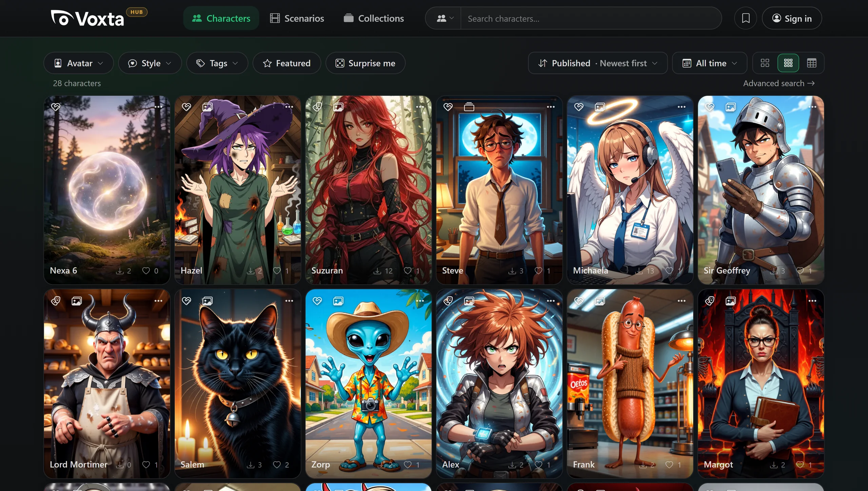868x491 pixels.
Task: Click the 28 characters count text
Action: [x=77, y=83]
